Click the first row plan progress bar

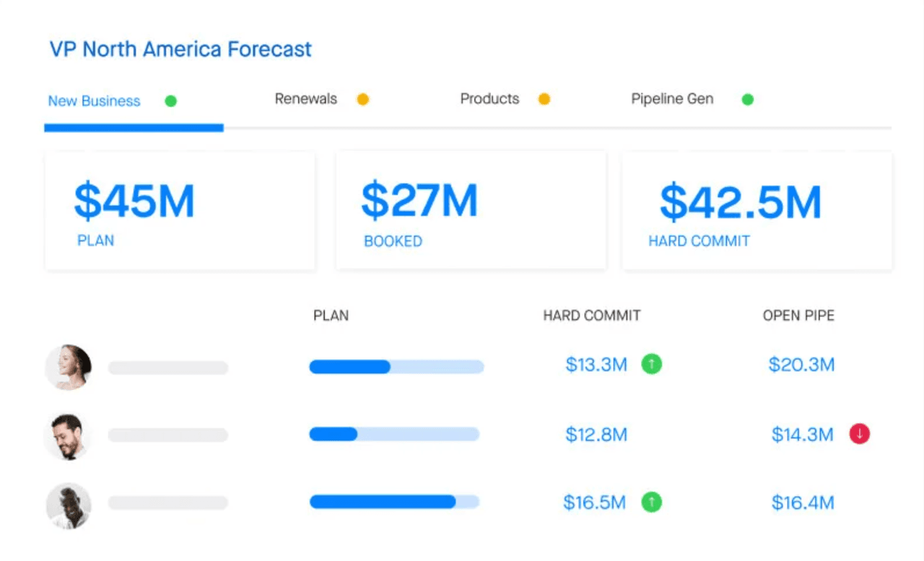pyautogui.click(x=396, y=367)
